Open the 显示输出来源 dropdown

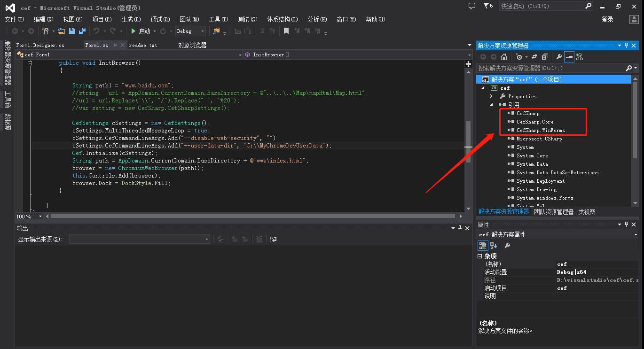(x=139, y=239)
